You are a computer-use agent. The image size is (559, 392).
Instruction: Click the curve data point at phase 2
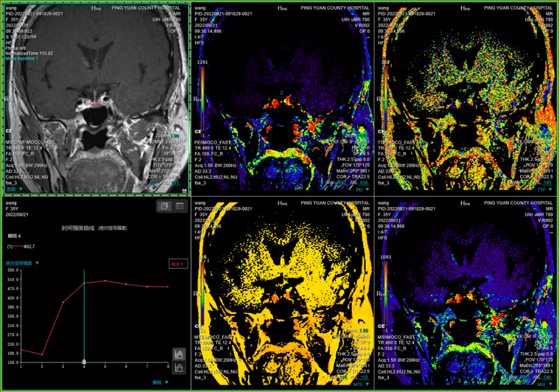coord(42,355)
